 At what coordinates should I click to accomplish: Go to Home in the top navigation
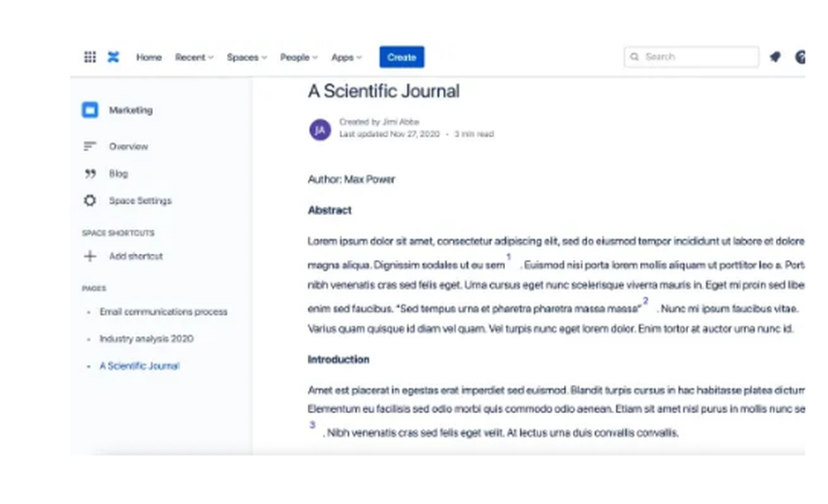coord(149,57)
